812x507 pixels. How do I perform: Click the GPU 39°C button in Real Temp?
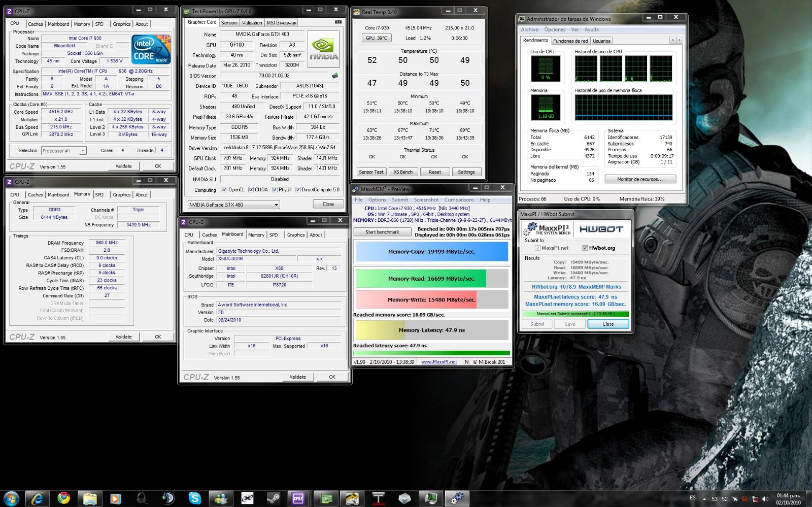point(376,38)
